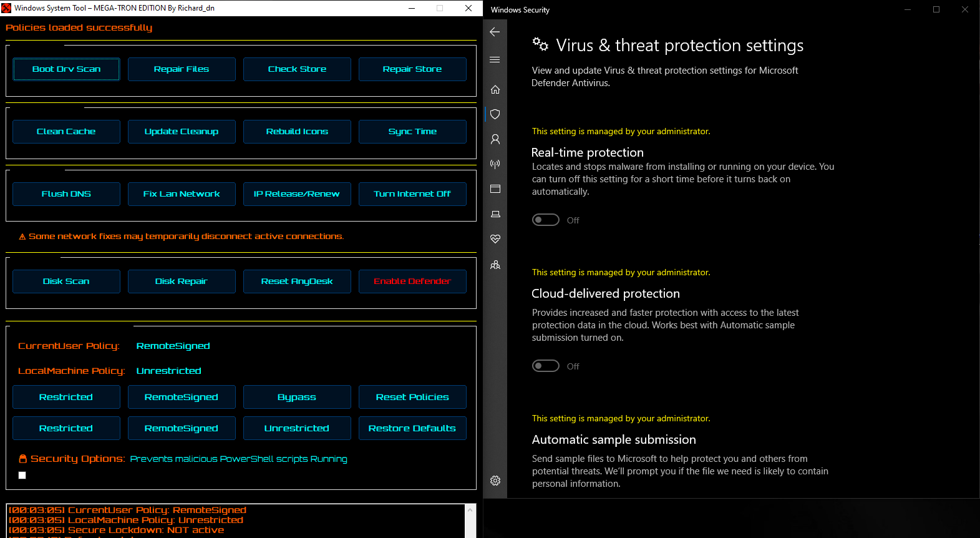Screen dimensions: 980x538
Task: Set policy with the Bypass button
Action: pos(297,397)
